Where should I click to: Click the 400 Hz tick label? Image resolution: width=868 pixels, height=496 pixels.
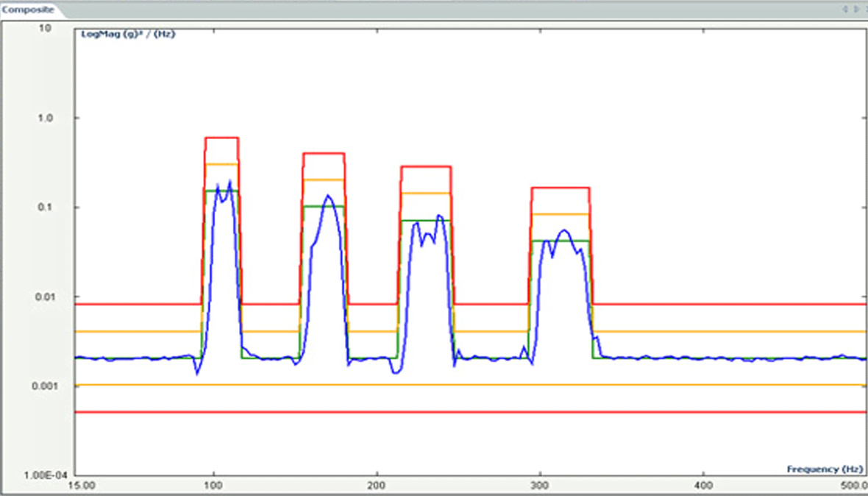pyautogui.click(x=704, y=485)
